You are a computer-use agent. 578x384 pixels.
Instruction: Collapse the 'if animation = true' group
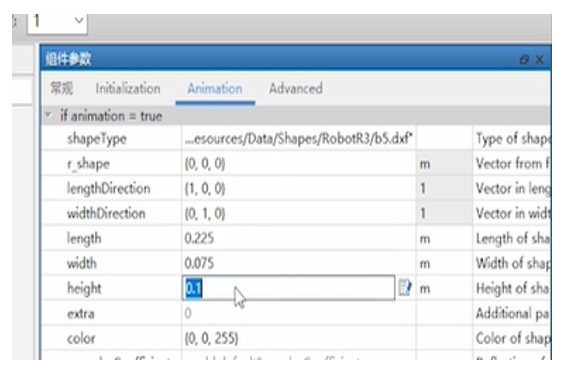click(48, 115)
